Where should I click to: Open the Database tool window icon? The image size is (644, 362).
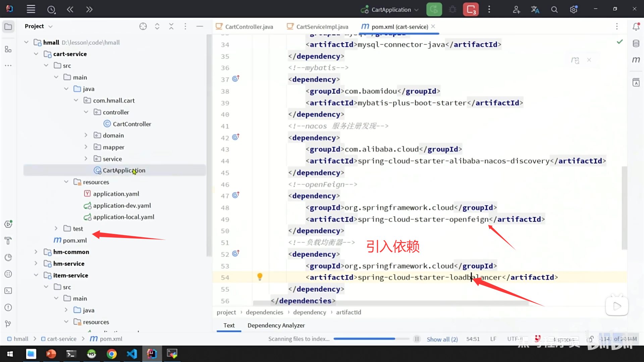click(636, 43)
